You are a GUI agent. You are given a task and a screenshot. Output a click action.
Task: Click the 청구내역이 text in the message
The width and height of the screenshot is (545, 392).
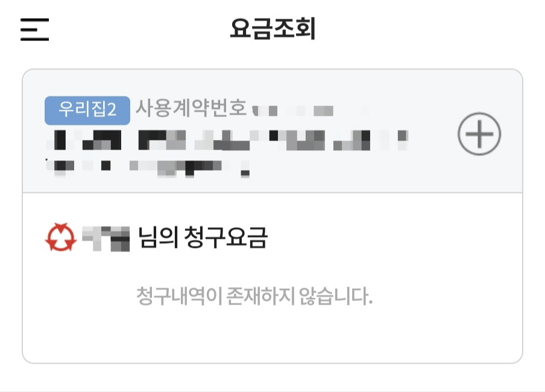pos(179,296)
